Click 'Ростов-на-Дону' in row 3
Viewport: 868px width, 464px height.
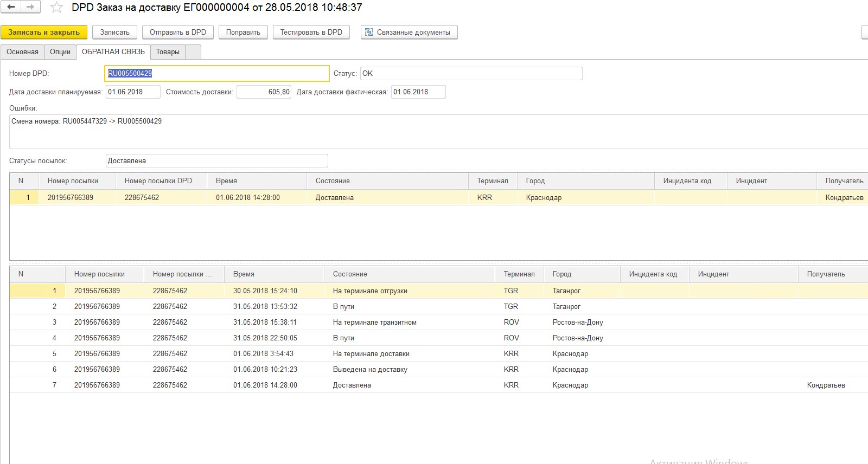(578, 323)
